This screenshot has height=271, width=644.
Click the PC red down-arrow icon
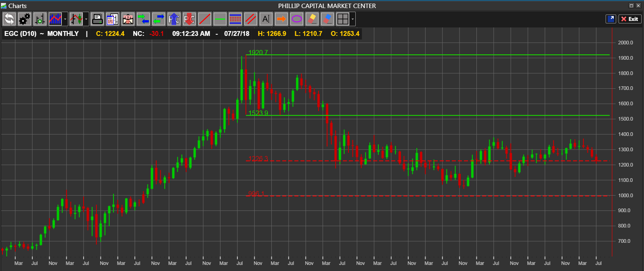coord(189,19)
